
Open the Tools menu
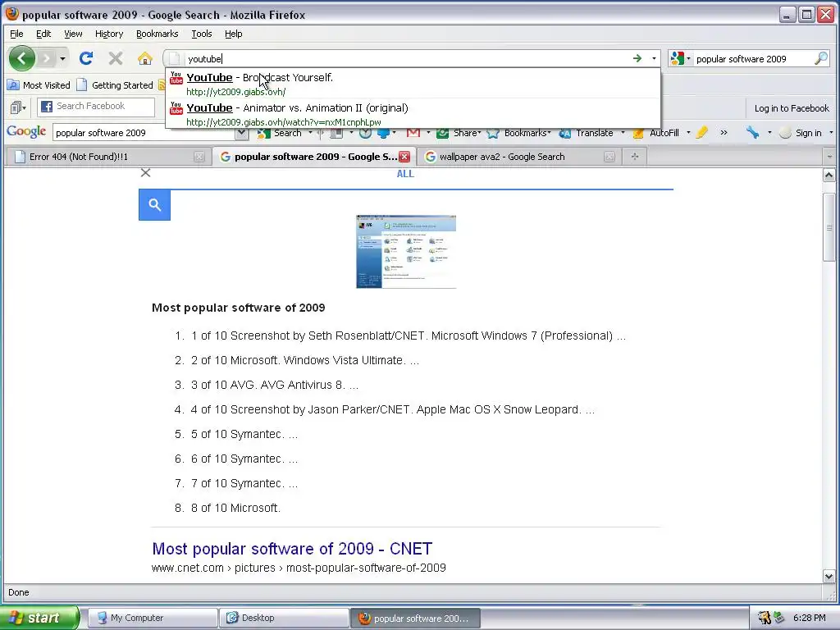[x=202, y=34]
